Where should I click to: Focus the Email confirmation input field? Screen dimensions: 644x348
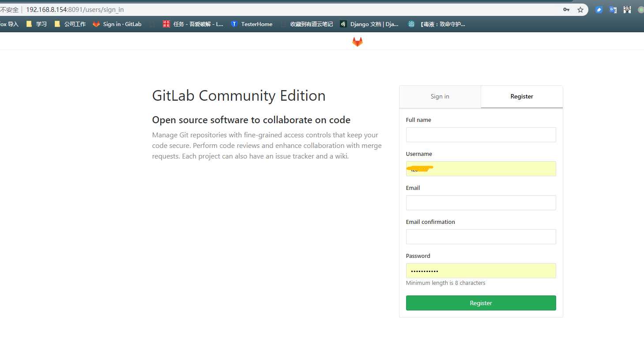(x=481, y=237)
